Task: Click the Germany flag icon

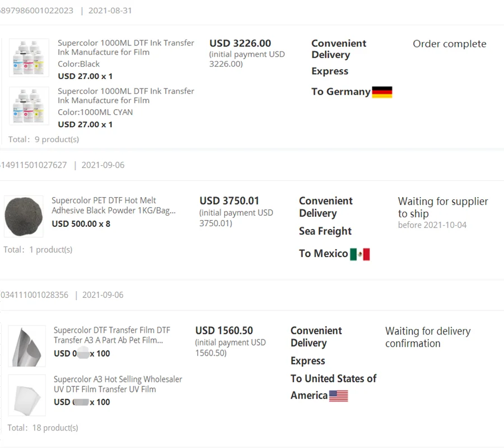Action: [x=382, y=92]
